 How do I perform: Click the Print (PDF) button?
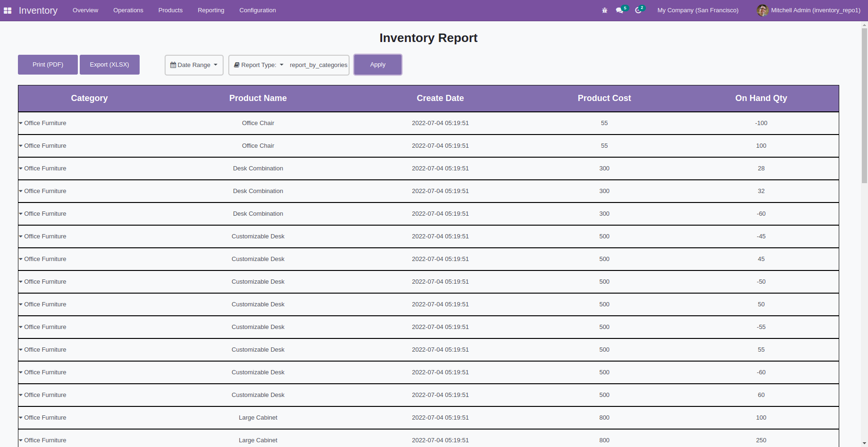click(x=48, y=65)
